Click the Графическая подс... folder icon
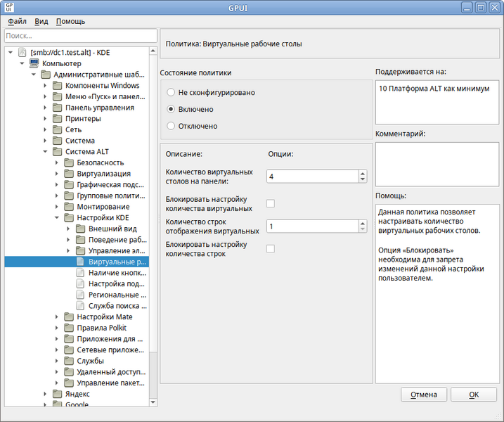504x422 pixels. [x=69, y=184]
